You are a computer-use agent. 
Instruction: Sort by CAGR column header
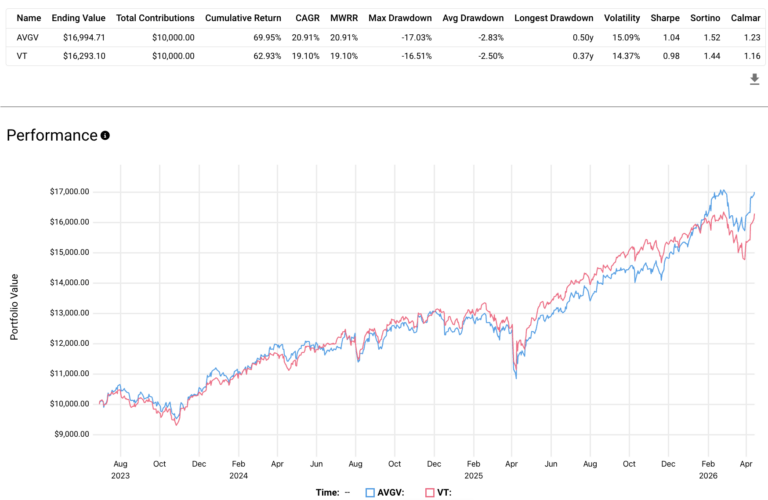click(x=308, y=18)
